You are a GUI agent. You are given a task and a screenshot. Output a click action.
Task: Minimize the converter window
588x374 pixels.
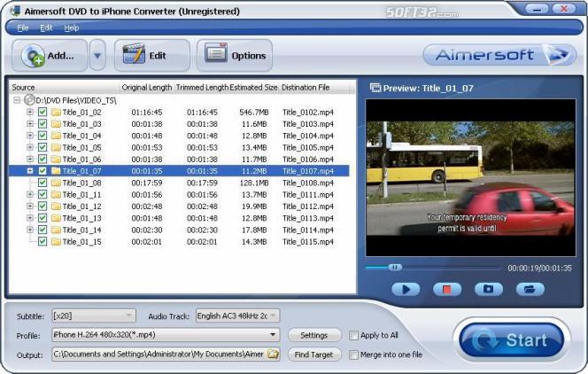538,9
